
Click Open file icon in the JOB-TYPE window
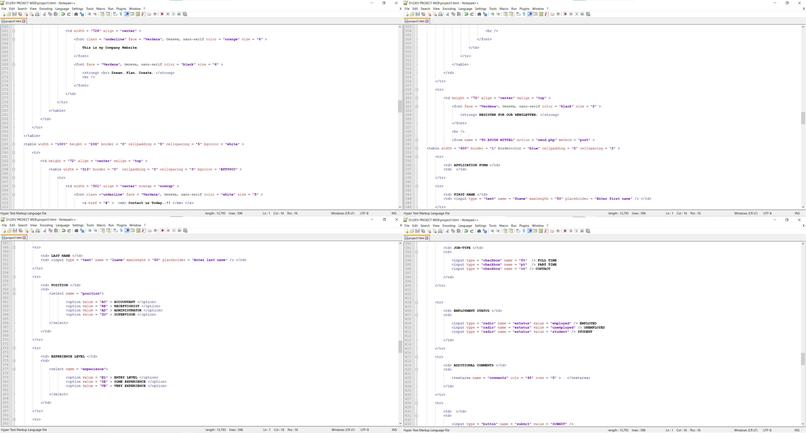point(412,230)
